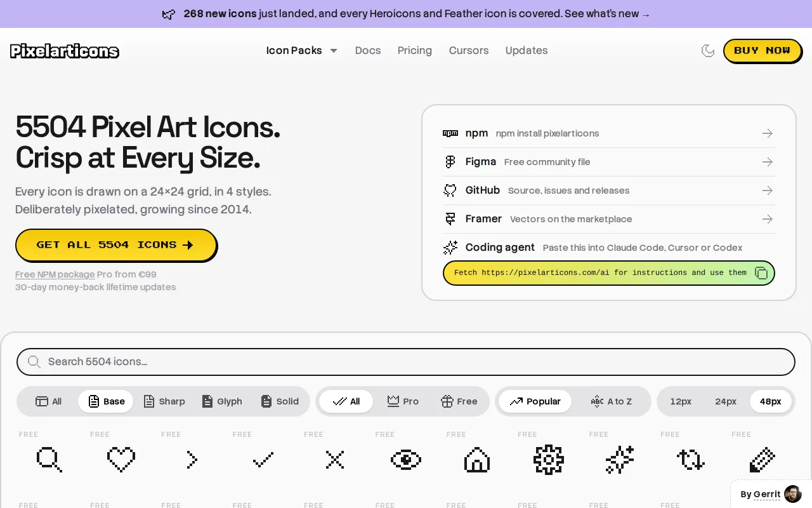Follow the See what's new announcement link
Viewport: 812px width, 508px height.
click(608, 14)
